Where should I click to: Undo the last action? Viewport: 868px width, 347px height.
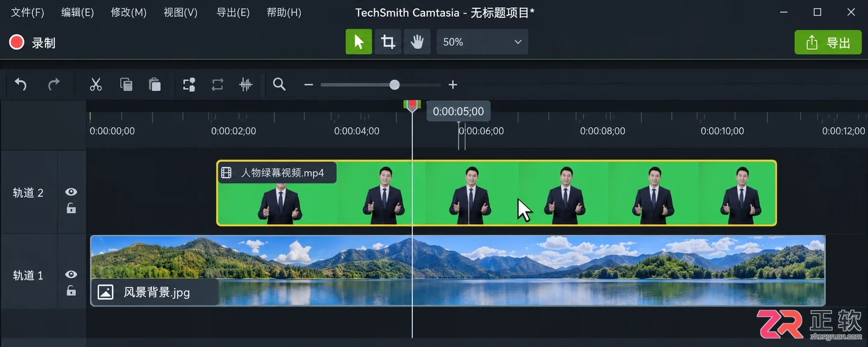(x=21, y=84)
